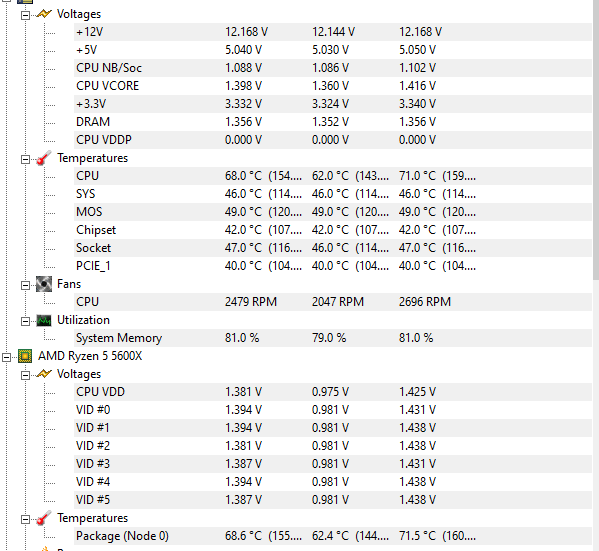Click the AMD Ryzen 5 5600X chip icon
This screenshot has width=599, height=551.
tap(25, 356)
